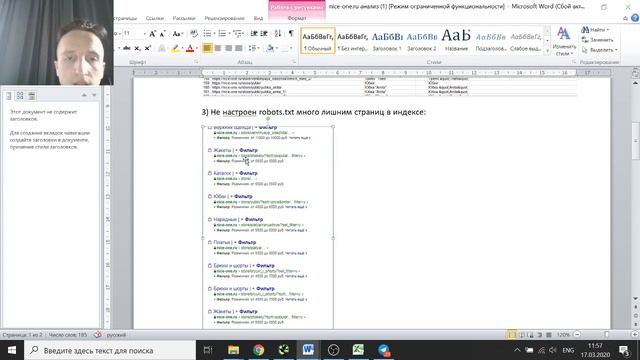Screen dimensions: 640x360
Task: Align the paragraph to the right
Action: (x=229, y=49)
